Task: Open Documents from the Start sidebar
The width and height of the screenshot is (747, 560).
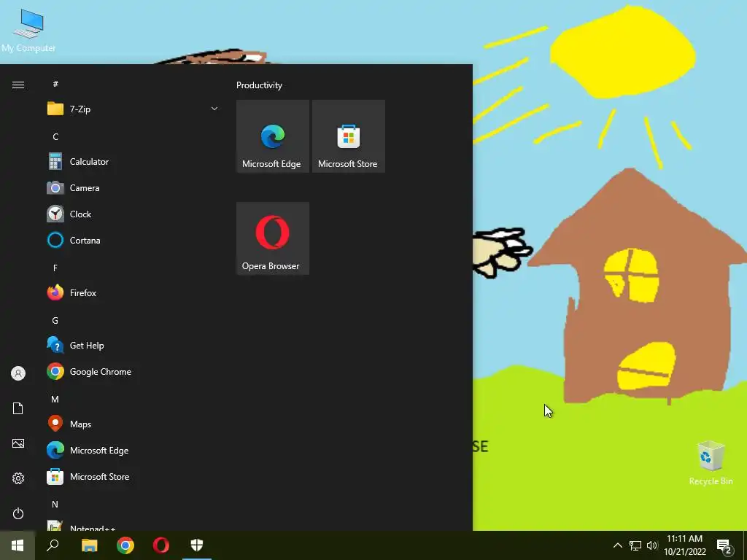Action: (x=18, y=408)
